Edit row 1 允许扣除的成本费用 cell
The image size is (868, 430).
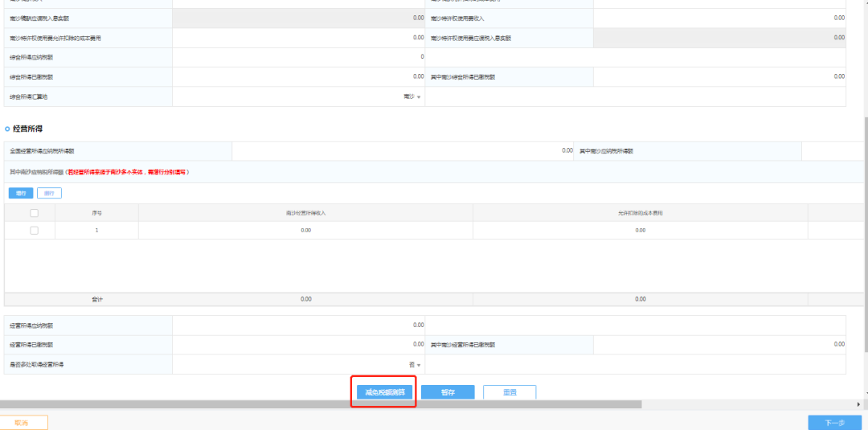[641, 230]
